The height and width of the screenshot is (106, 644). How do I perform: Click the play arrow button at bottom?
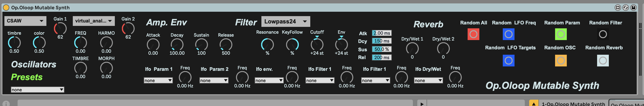click(x=422, y=104)
